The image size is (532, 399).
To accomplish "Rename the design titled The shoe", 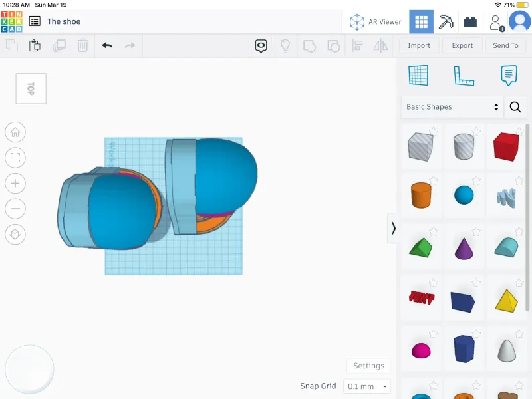I will pyautogui.click(x=64, y=21).
